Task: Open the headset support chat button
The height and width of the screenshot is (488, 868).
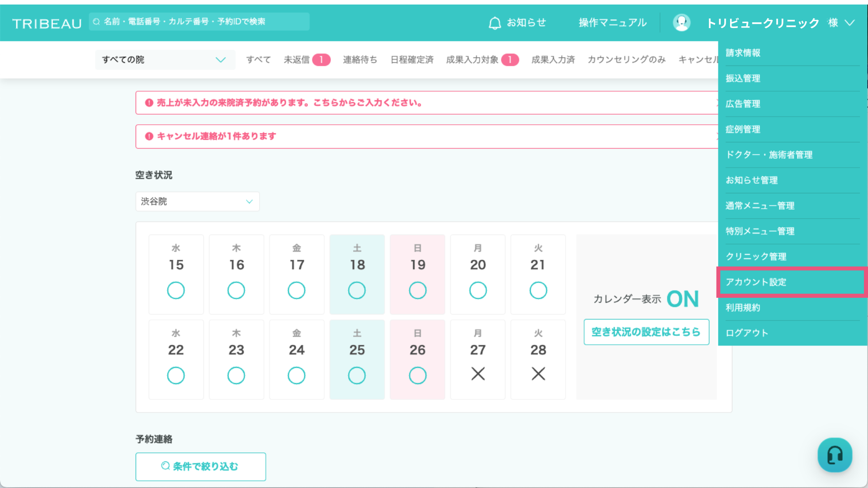Action: [835, 455]
